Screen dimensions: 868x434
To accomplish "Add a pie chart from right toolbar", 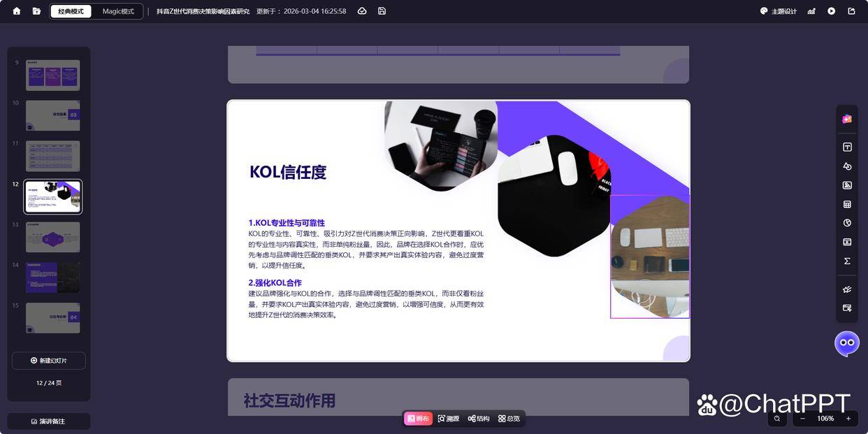I will [847, 223].
